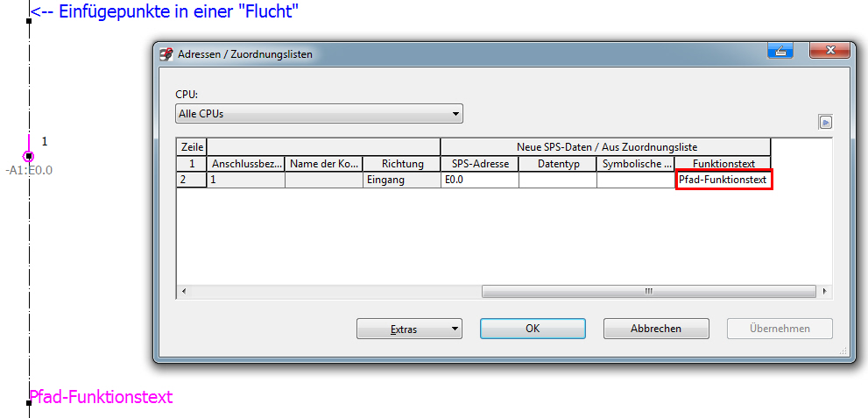The height and width of the screenshot is (418, 868).
Task: Click the scrollbar left arrow
Action: click(183, 291)
